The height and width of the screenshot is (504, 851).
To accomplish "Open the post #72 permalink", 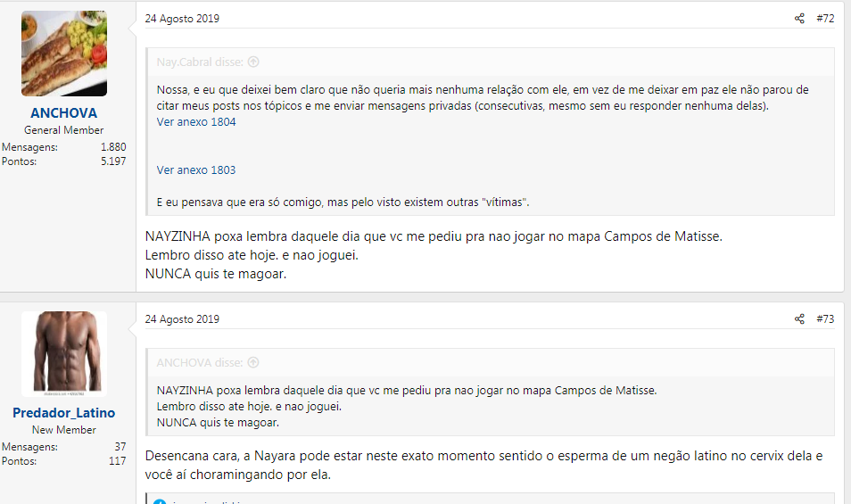I will tap(825, 19).
